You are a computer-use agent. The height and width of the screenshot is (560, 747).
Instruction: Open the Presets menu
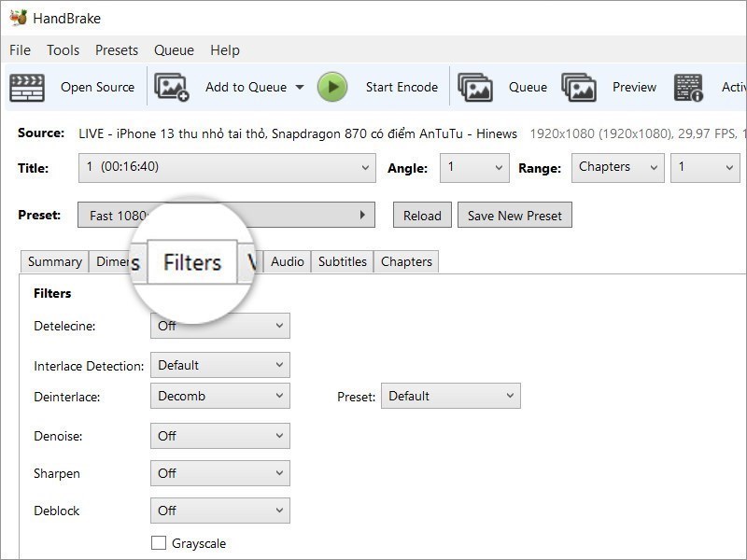[117, 50]
